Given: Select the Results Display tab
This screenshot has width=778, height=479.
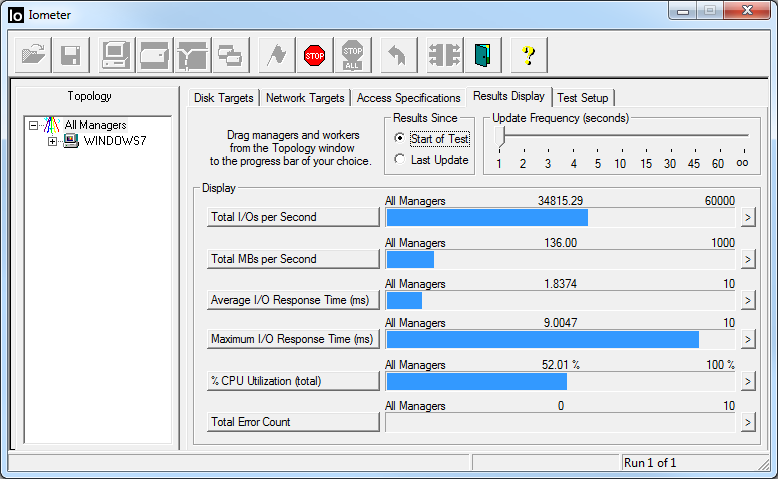Looking at the screenshot, I should 509,96.
